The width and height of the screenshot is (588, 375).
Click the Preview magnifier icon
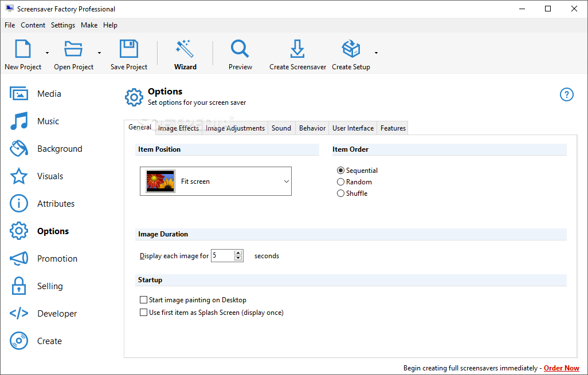point(240,49)
